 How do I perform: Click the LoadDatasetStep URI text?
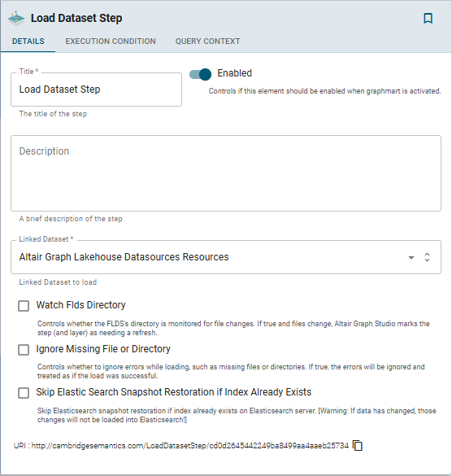(190, 446)
